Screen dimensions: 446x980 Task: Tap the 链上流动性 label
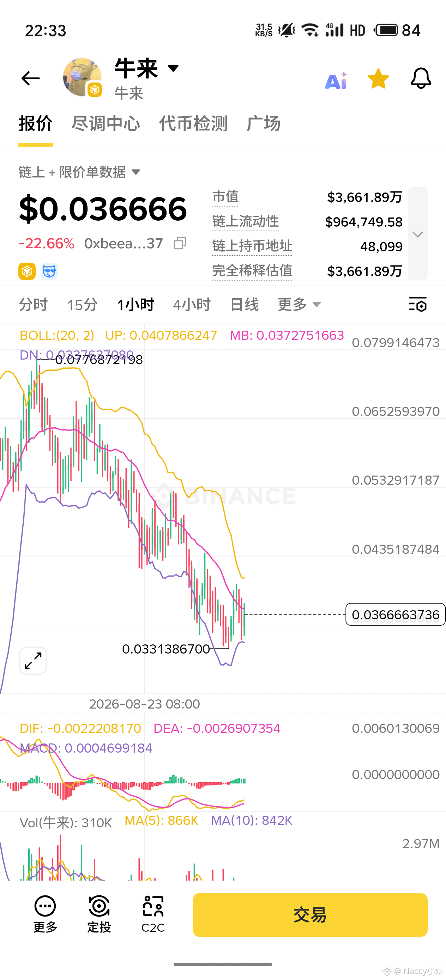[x=245, y=221]
